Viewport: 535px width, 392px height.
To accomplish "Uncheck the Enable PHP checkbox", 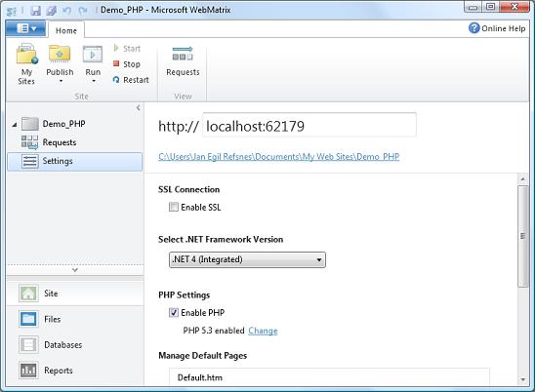I will [x=174, y=312].
